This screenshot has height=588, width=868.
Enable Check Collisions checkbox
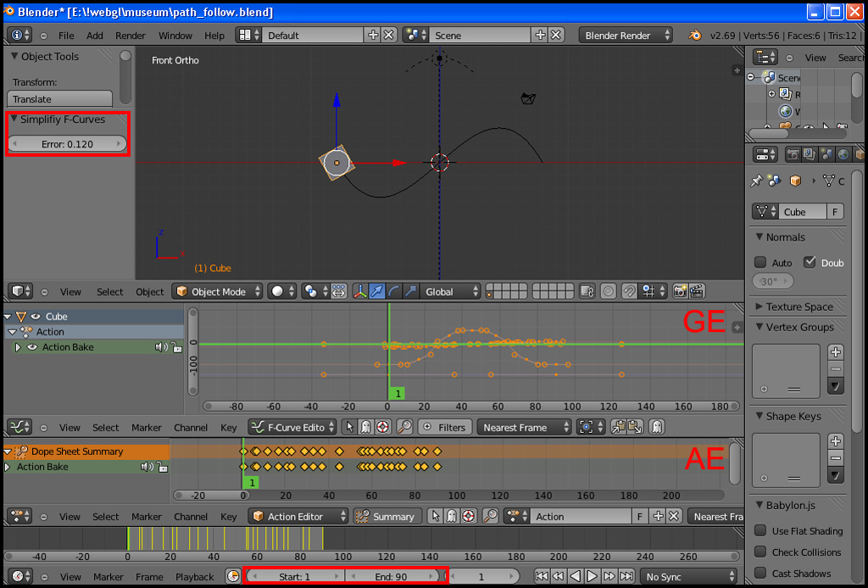click(760, 552)
